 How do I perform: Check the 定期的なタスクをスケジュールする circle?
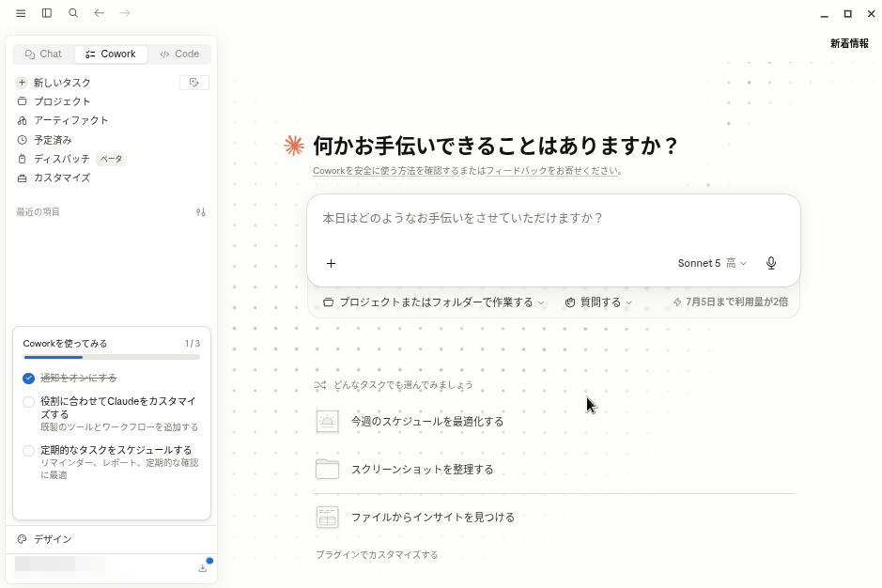pyautogui.click(x=29, y=451)
